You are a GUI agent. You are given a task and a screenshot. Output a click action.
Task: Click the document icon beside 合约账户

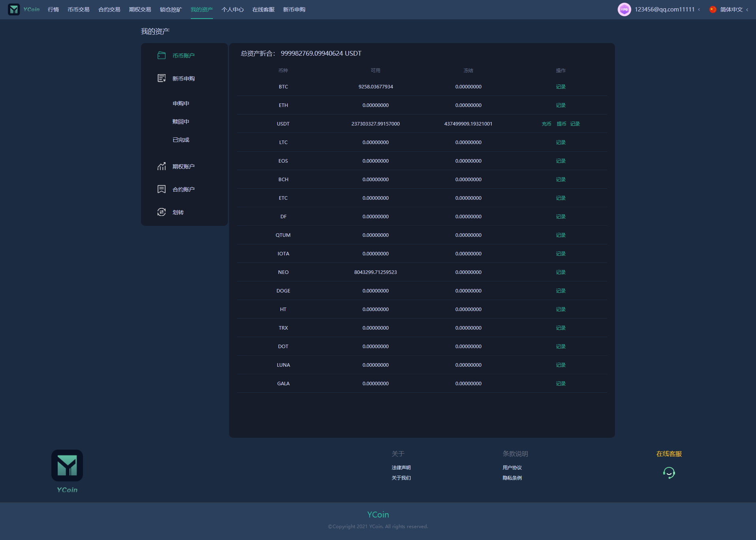pos(162,189)
